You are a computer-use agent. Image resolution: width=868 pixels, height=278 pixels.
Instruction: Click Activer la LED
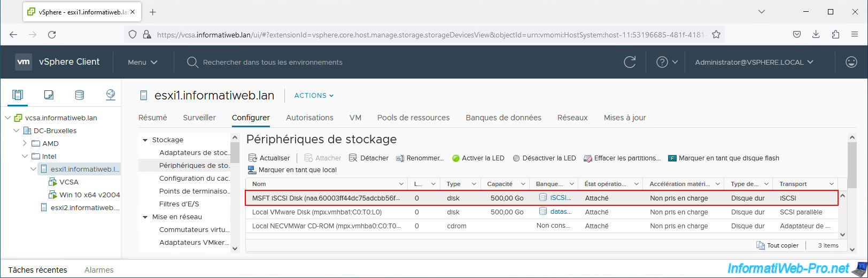(x=478, y=158)
